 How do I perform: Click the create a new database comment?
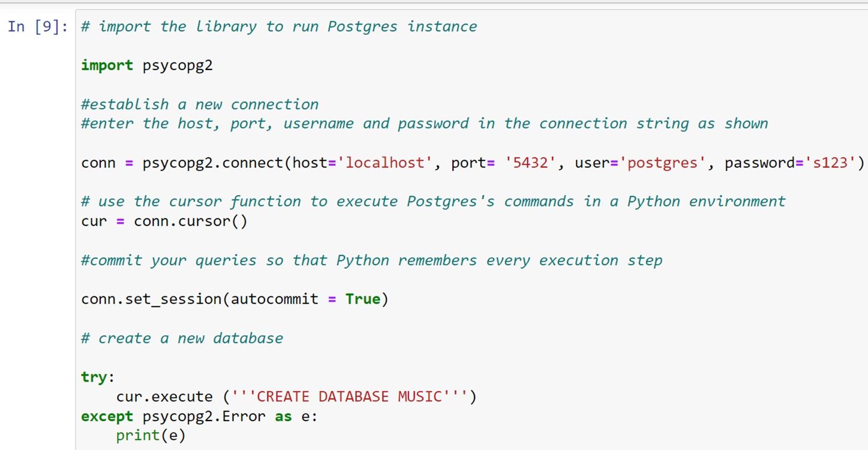pyautogui.click(x=180, y=338)
